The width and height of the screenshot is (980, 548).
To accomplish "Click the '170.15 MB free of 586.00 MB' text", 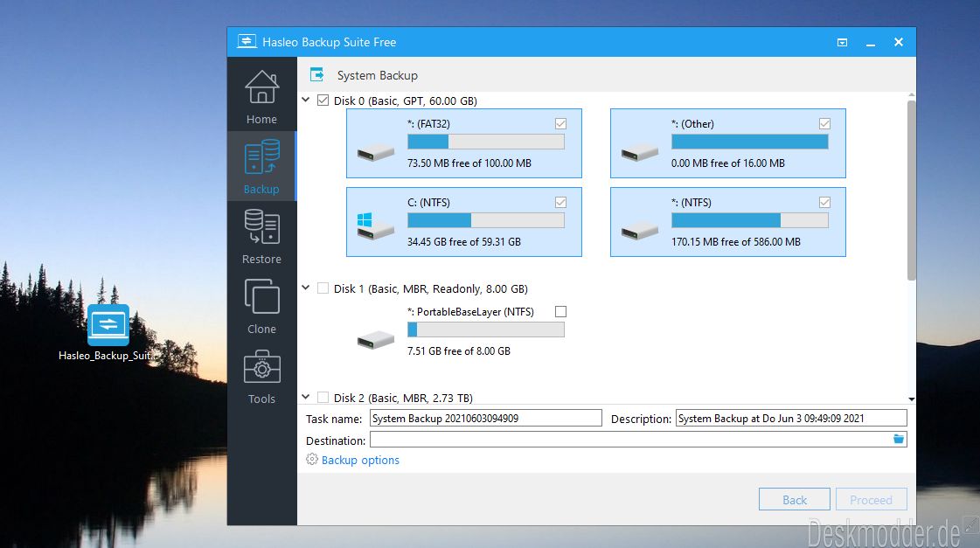I will click(x=735, y=242).
